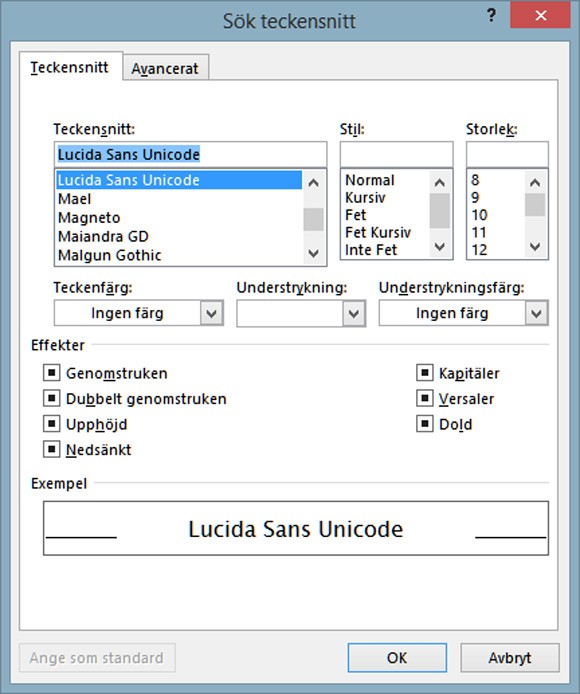The height and width of the screenshot is (694, 580).
Task: Choose Fet Kursiv style
Action: (385, 232)
